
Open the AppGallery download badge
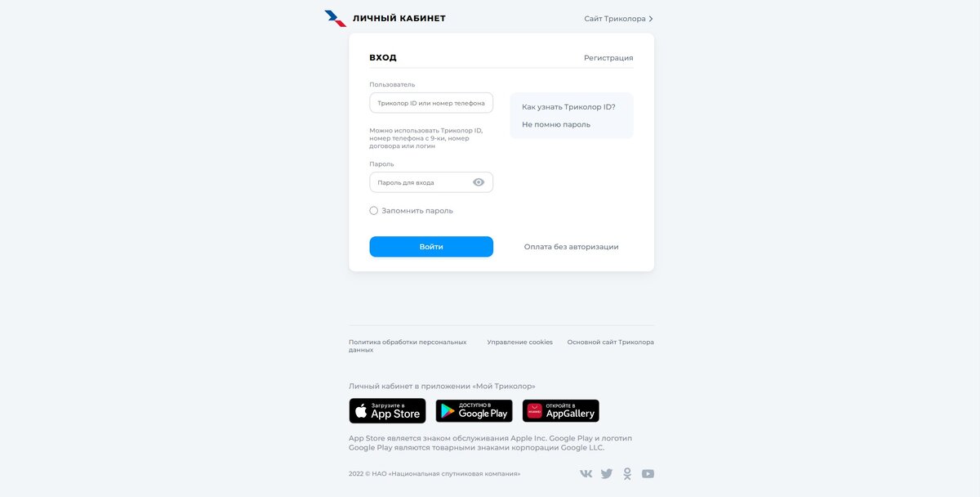point(561,411)
